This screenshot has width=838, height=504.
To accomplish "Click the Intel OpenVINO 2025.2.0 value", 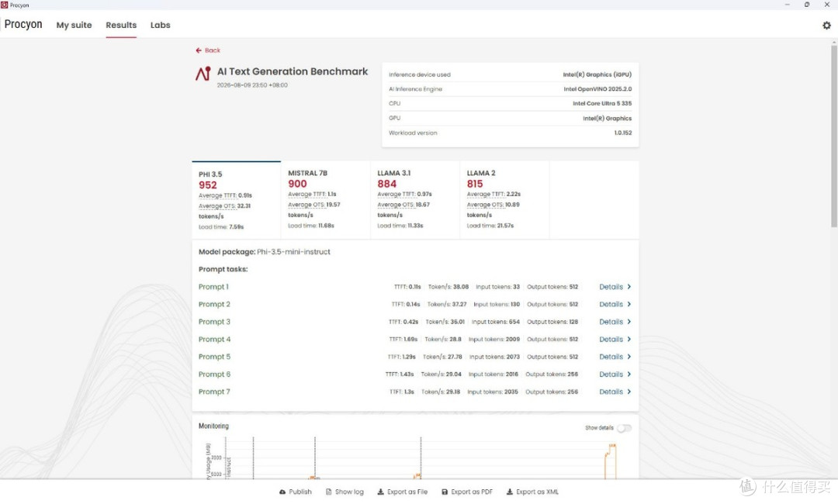I will coord(597,89).
